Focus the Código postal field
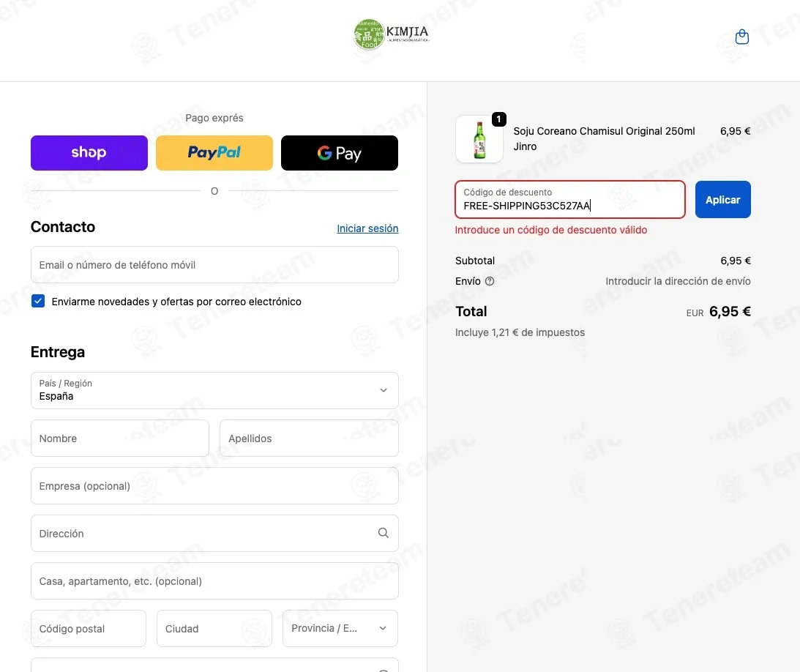 [x=89, y=628]
